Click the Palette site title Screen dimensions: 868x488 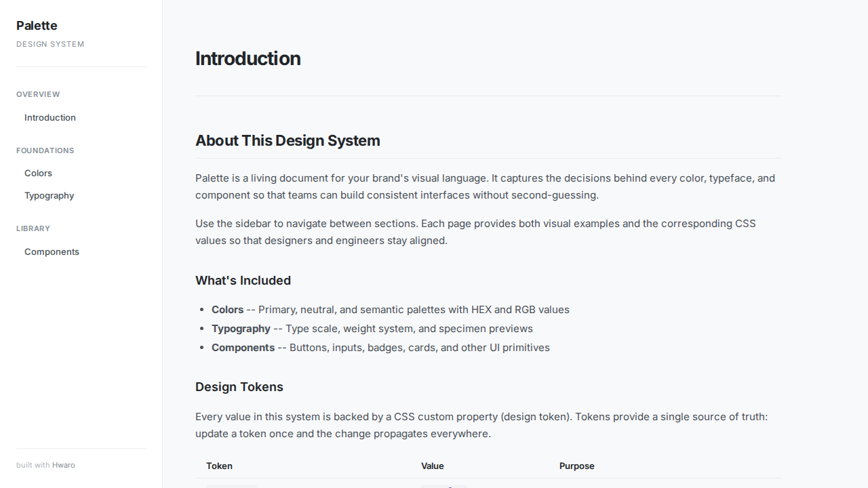tap(37, 26)
